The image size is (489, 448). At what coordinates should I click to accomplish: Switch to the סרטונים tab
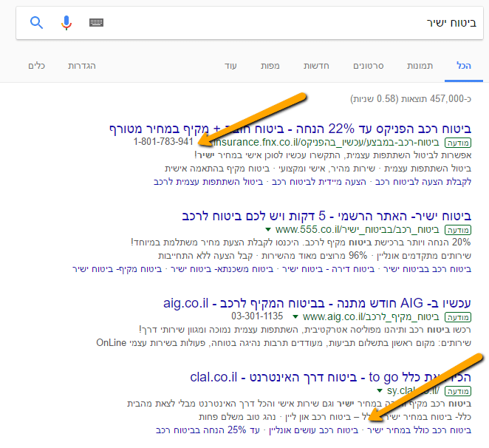tap(369, 66)
